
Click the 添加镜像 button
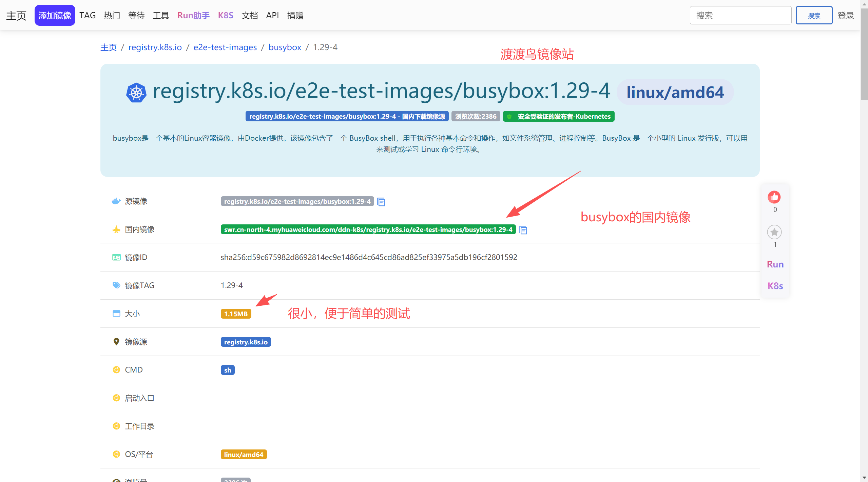click(x=55, y=16)
